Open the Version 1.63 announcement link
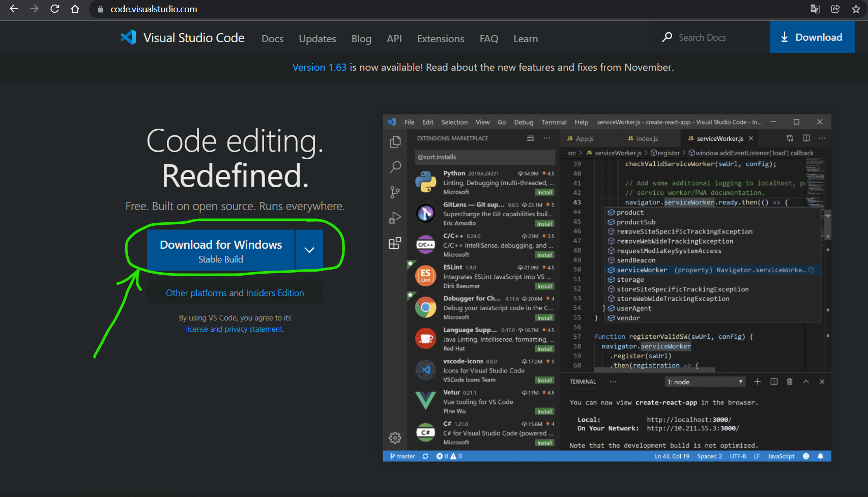 click(319, 67)
